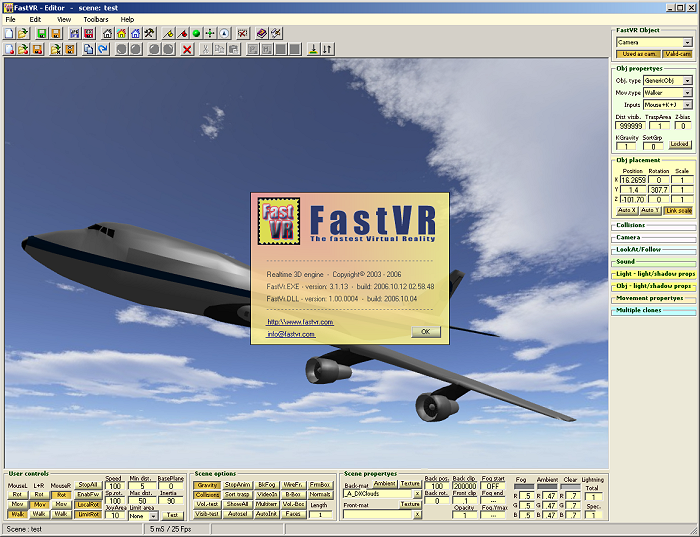Click the green cross move-arrows icon
The height and width of the screenshot is (537, 700).
[x=210, y=33]
